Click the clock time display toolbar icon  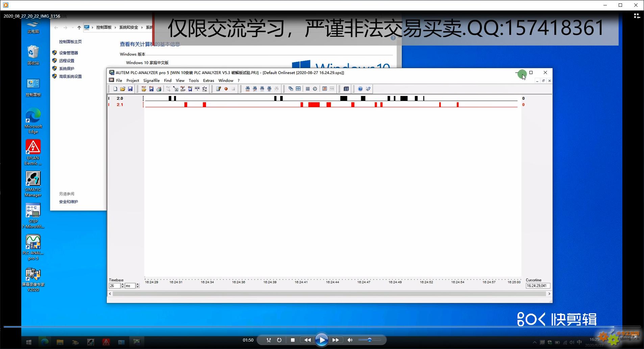click(x=315, y=89)
